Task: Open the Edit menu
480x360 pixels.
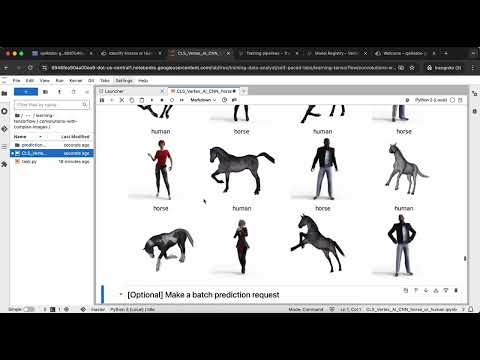Action: (30, 81)
